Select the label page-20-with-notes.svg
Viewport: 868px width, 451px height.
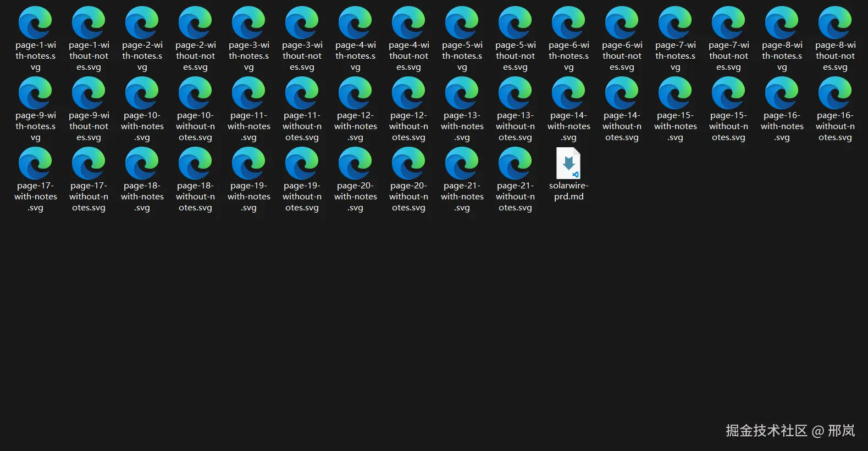(355, 197)
